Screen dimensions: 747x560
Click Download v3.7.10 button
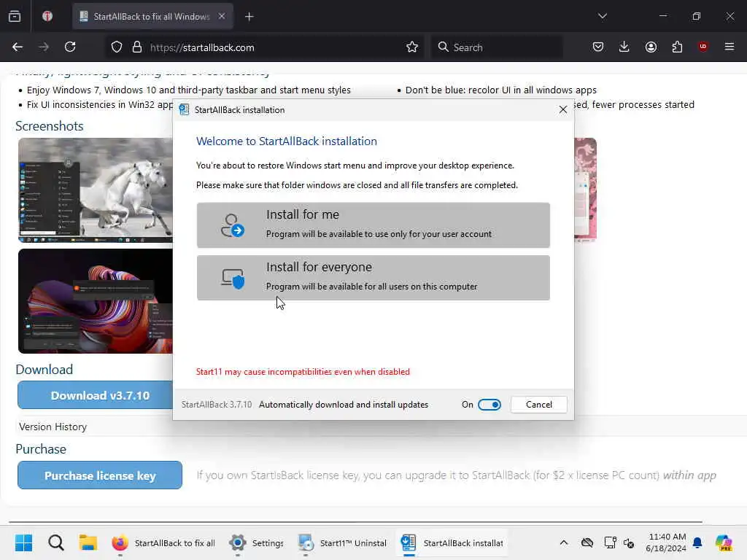(x=96, y=395)
